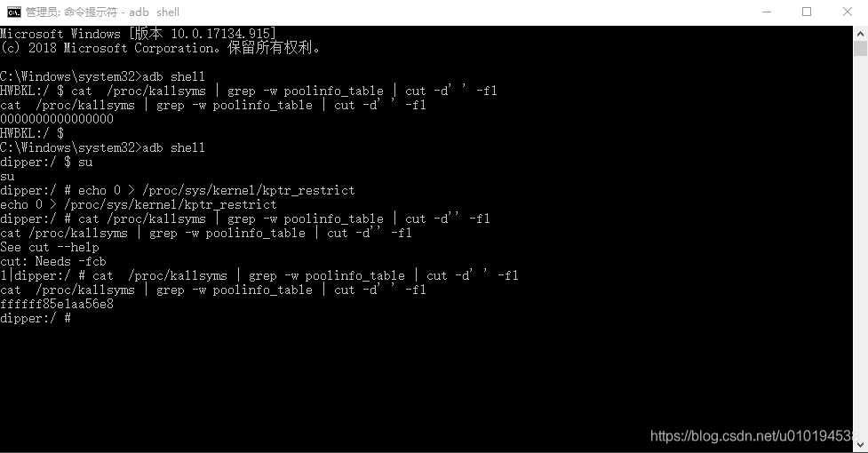Click the Microsoft Windows version line
The height and width of the screenshot is (453, 868).
[138, 34]
